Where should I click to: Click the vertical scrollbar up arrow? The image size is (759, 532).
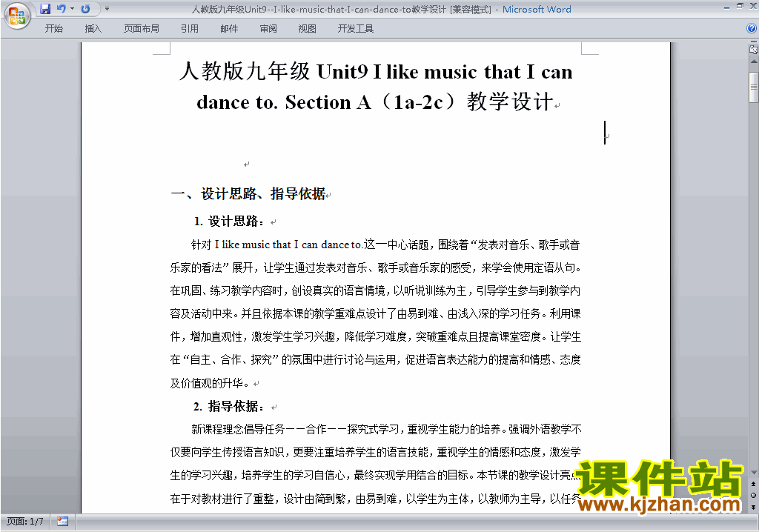pyautogui.click(x=754, y=62)
